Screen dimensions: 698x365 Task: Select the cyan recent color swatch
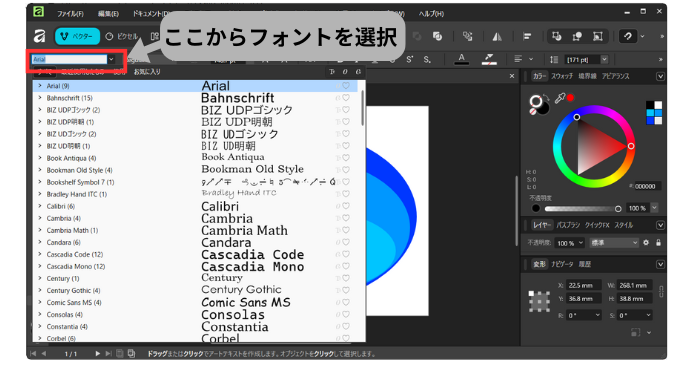pos(650,113)
